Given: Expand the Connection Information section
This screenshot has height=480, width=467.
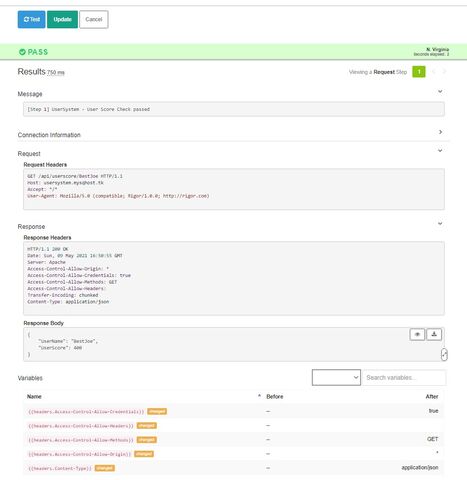Looking at the screenshot, I should 440,132.
